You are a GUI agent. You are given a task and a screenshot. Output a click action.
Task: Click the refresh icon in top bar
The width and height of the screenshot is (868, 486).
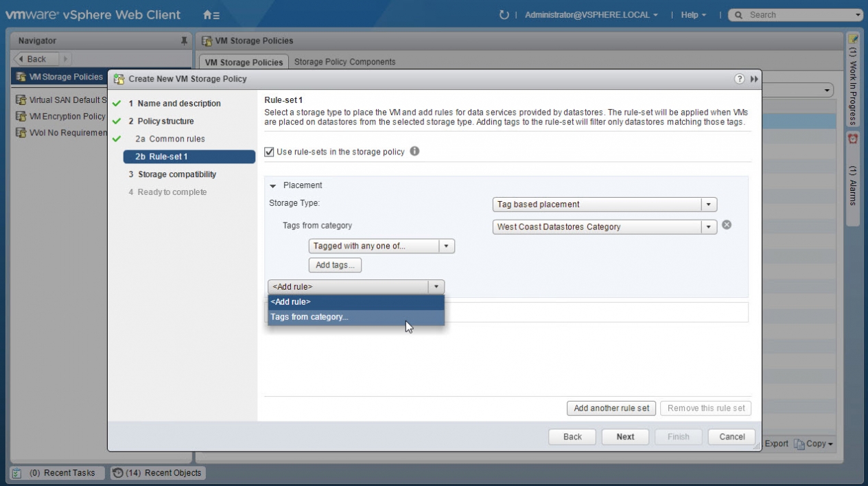click(504, 15)
